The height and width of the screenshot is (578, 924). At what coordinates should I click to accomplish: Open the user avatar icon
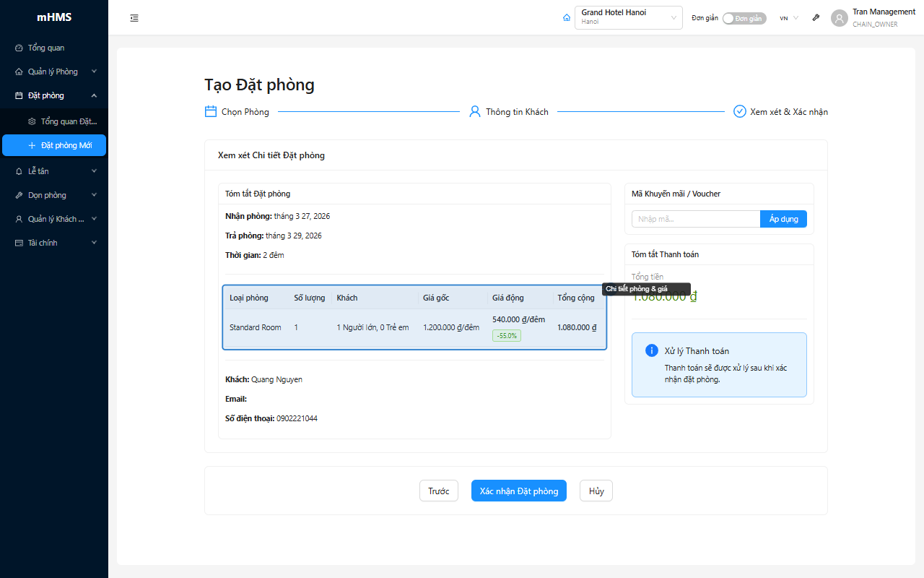point(839,18)
